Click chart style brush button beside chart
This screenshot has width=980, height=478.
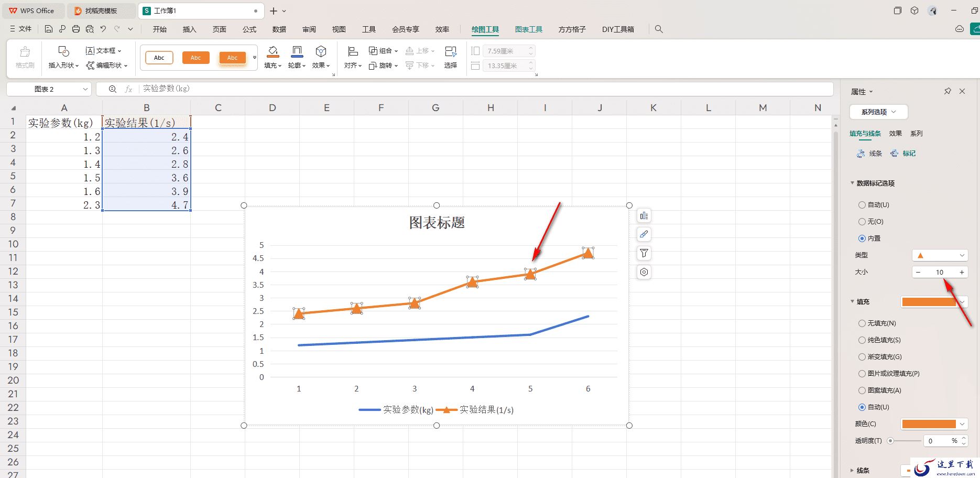(x=644, y=234)
